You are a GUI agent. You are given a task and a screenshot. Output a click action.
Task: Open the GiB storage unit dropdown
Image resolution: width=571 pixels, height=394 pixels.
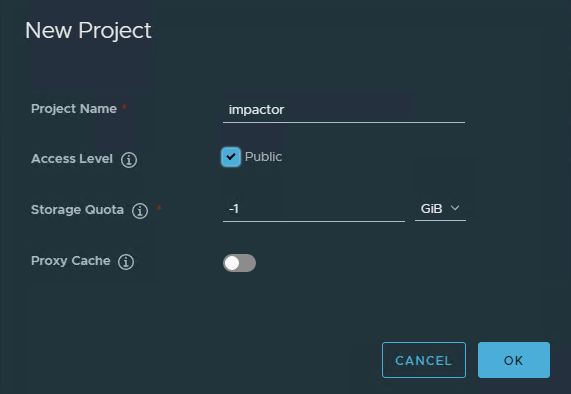click(440, 209)
